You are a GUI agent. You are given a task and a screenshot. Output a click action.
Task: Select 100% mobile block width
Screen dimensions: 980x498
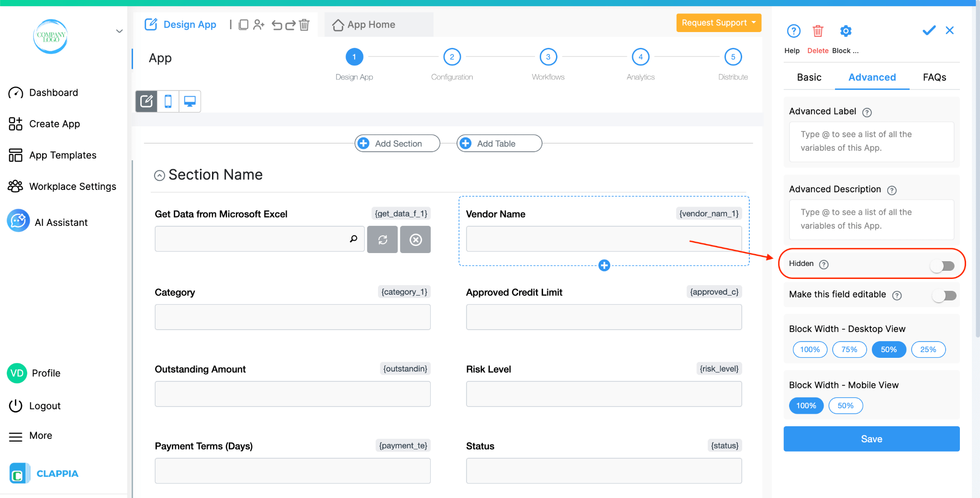pos(806,406)
